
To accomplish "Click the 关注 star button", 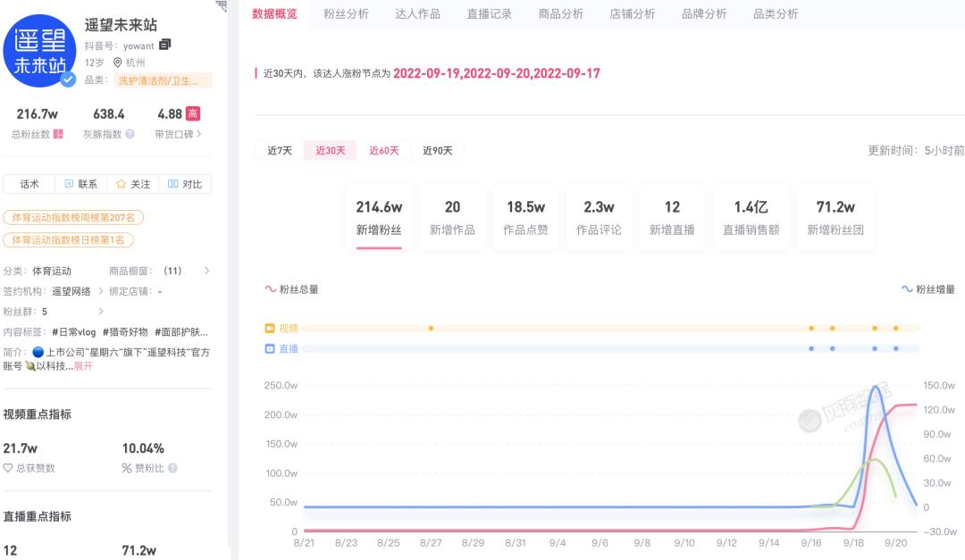I will tap(132, 184).
